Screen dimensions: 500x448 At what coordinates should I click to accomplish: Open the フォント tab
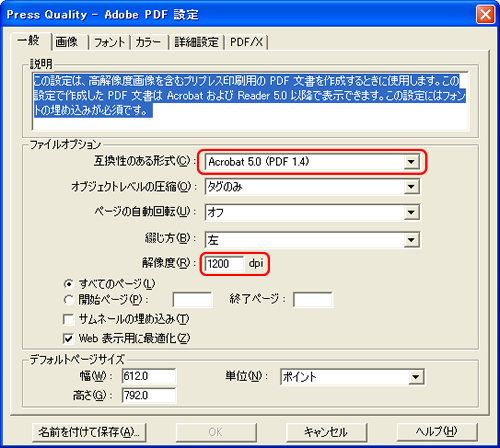109,42
